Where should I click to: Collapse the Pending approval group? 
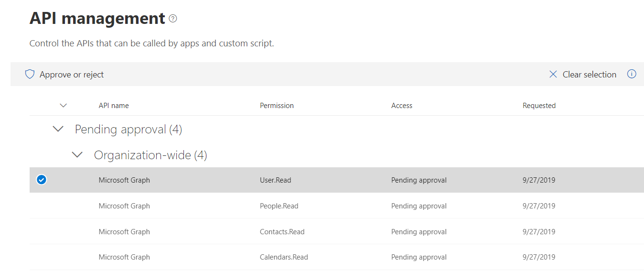[x=58, y=129]
